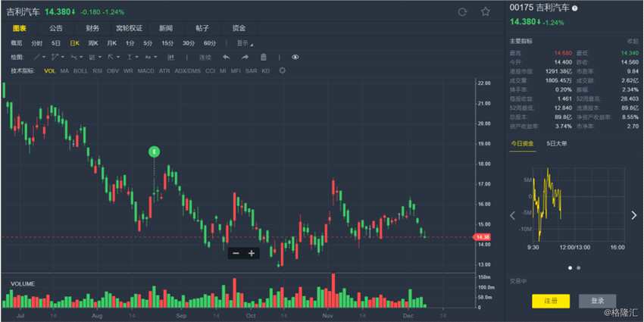Screen dimensions: 644x322
Task: Click the redo arrow in the drawing toolbar
Action: coord(245,57)
